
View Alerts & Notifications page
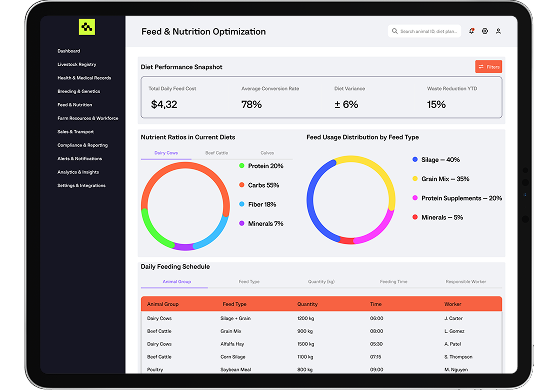(x=80, y=159)
